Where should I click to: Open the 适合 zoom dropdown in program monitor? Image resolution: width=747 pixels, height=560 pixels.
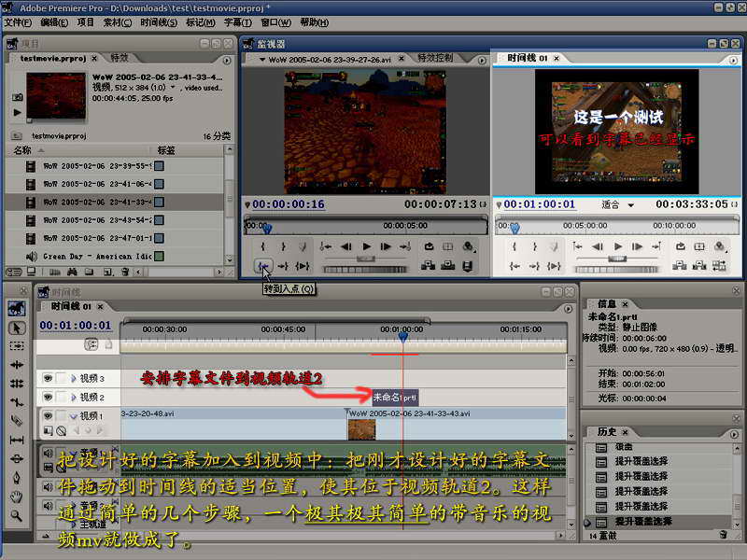(631, 205)
